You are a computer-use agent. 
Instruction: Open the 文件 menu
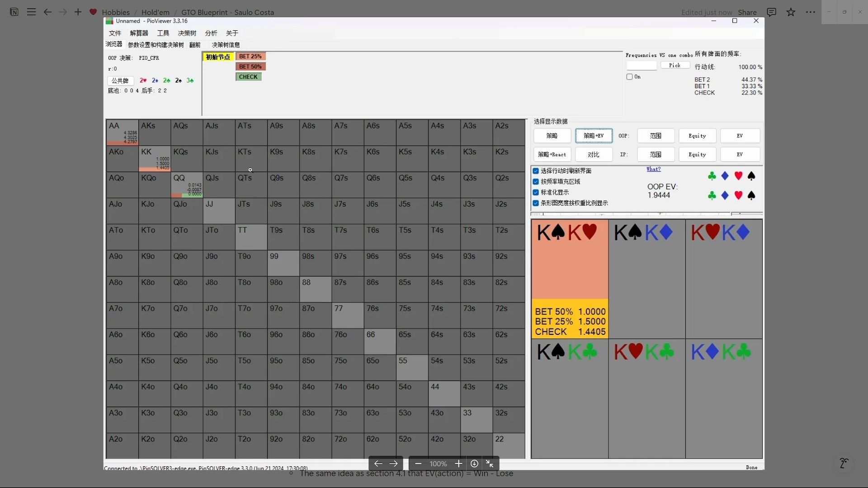click(115, 33)
